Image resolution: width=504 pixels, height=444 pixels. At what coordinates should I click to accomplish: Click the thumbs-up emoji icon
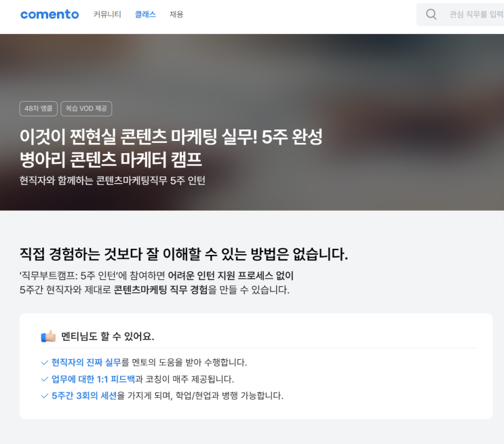(x=48, y=336)
